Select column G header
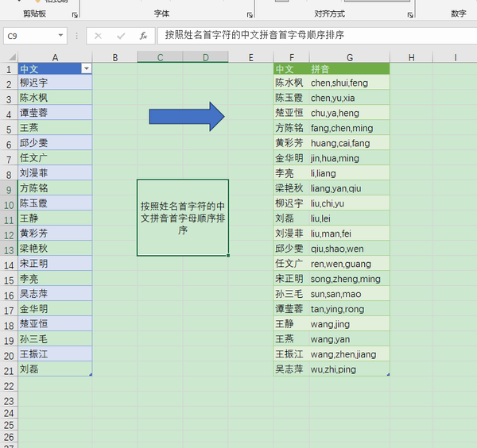 click(350, 57)
